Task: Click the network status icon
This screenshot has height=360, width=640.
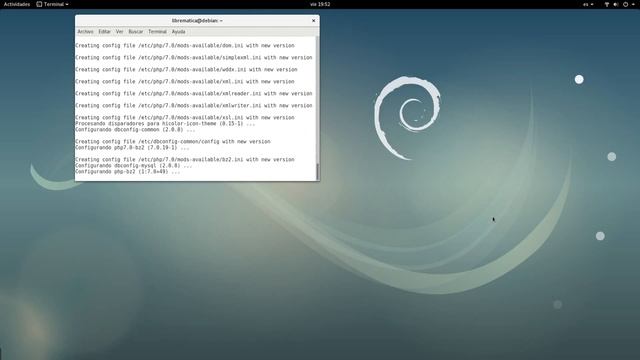Action: pos(607,4)
